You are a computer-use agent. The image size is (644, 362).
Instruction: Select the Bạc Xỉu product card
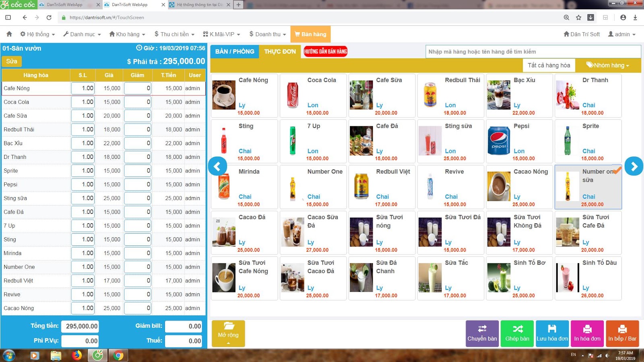coord(520,96)
